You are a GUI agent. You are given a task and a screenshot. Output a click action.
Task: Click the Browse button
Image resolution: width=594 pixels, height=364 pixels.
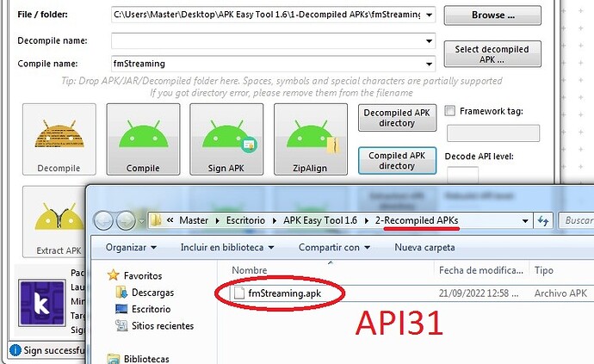point(492,15)
